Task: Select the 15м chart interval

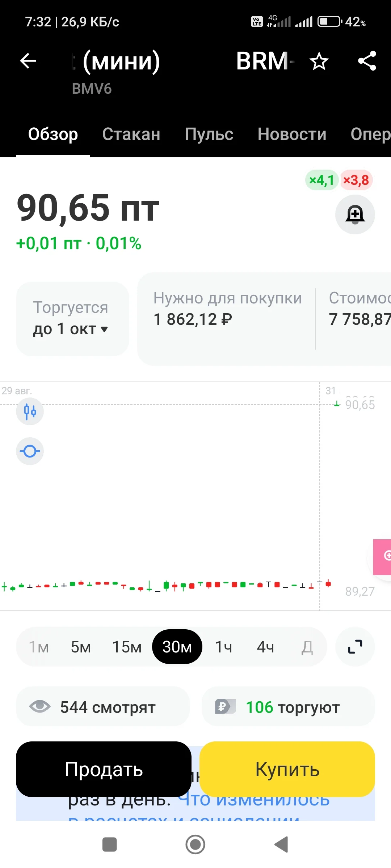Action: click(x=127, y=647)
